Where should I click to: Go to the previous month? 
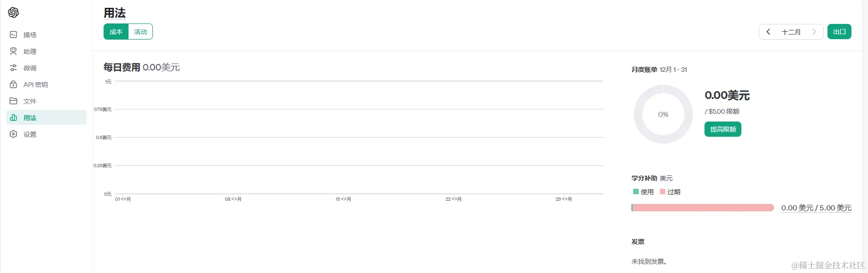coord(768,32)
